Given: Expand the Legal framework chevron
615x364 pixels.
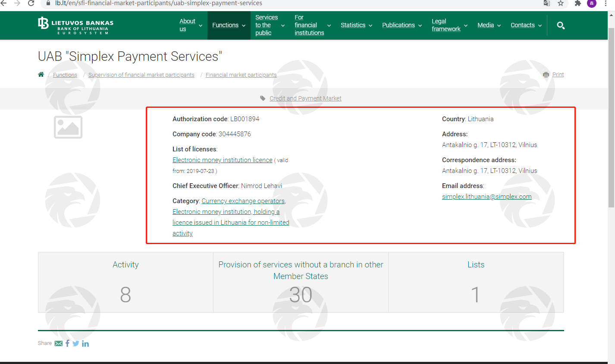Looking at the screenshot, I should pyautogui.click(x=466, y=25).
